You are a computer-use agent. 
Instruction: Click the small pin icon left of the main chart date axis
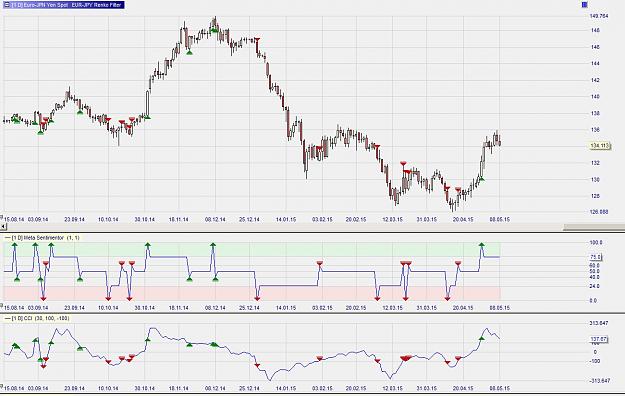[x=2, y=217]
